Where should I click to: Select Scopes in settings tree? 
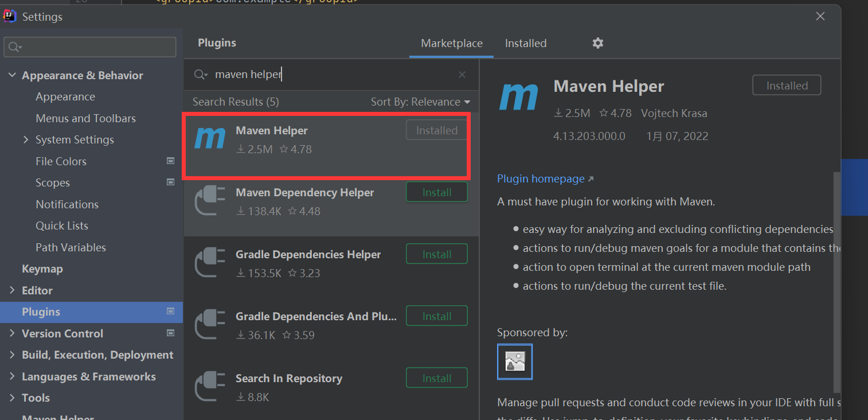53,182
